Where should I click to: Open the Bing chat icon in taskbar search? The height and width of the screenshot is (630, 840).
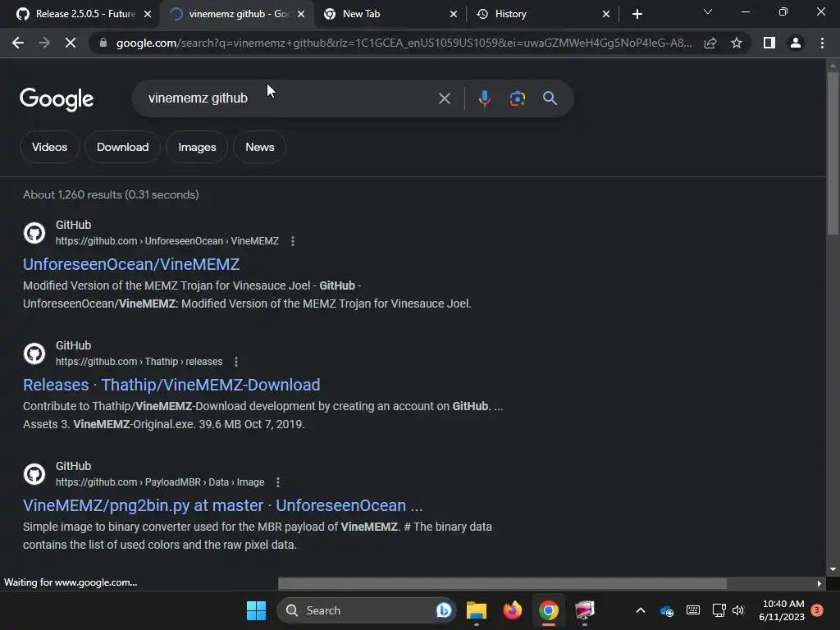click(x=444, y=610)
